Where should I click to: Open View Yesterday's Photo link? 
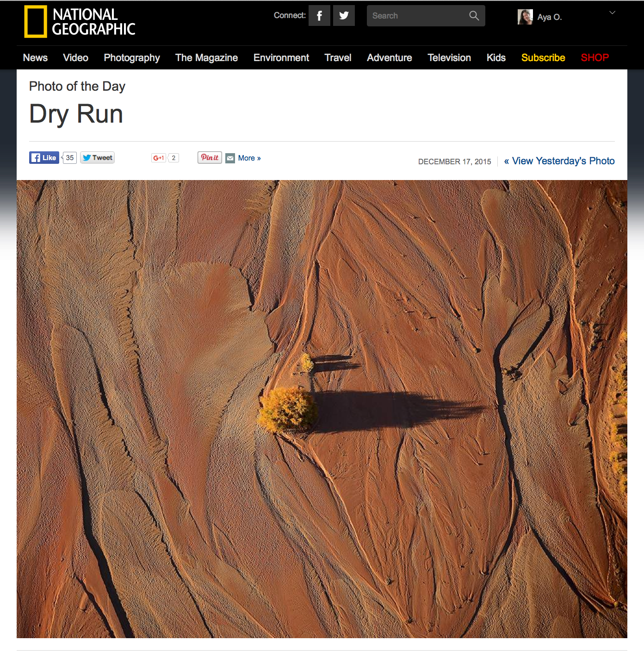(x=559, y=161)
